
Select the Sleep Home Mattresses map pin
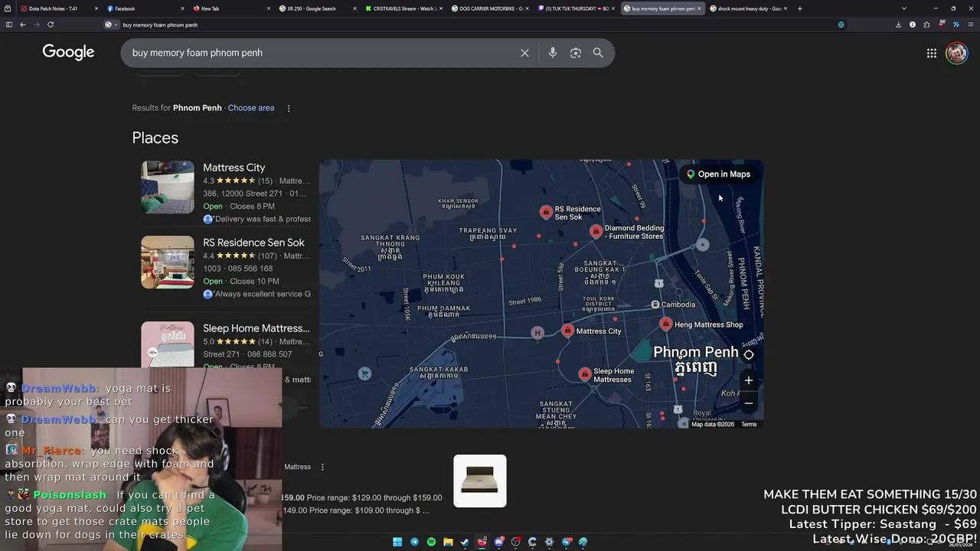click(x=585, y=374)
